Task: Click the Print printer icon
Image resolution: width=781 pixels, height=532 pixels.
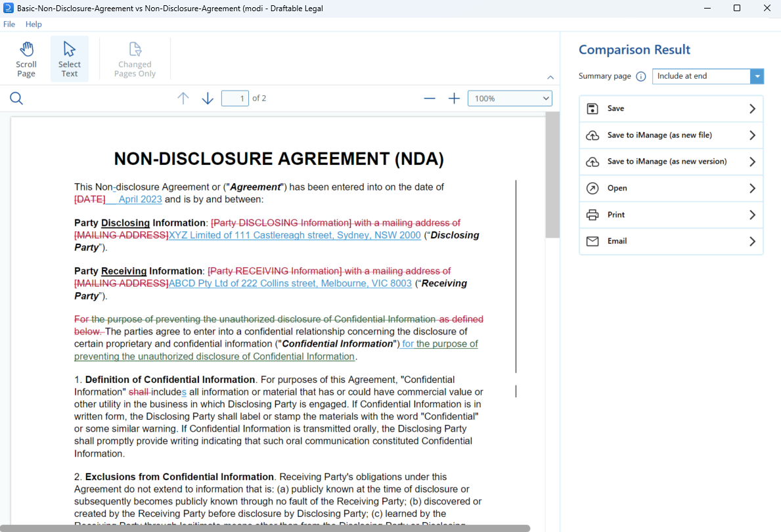Action: tap(592, 215)
